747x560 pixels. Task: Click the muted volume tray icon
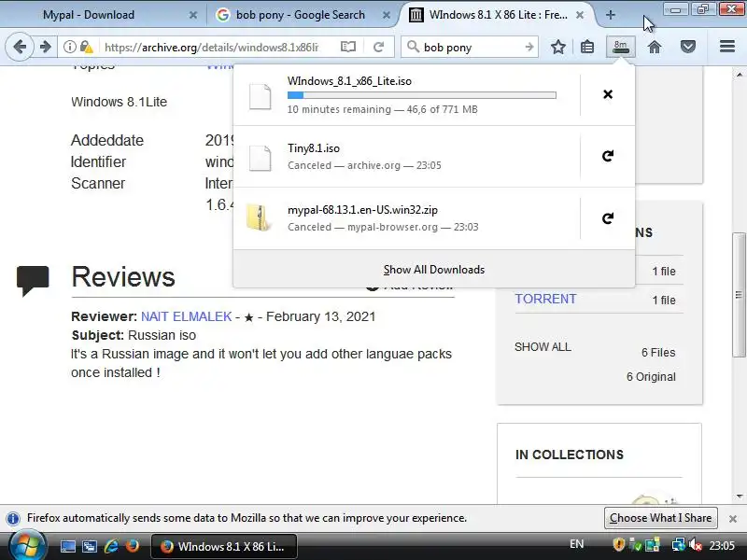[x=696, y=544]
